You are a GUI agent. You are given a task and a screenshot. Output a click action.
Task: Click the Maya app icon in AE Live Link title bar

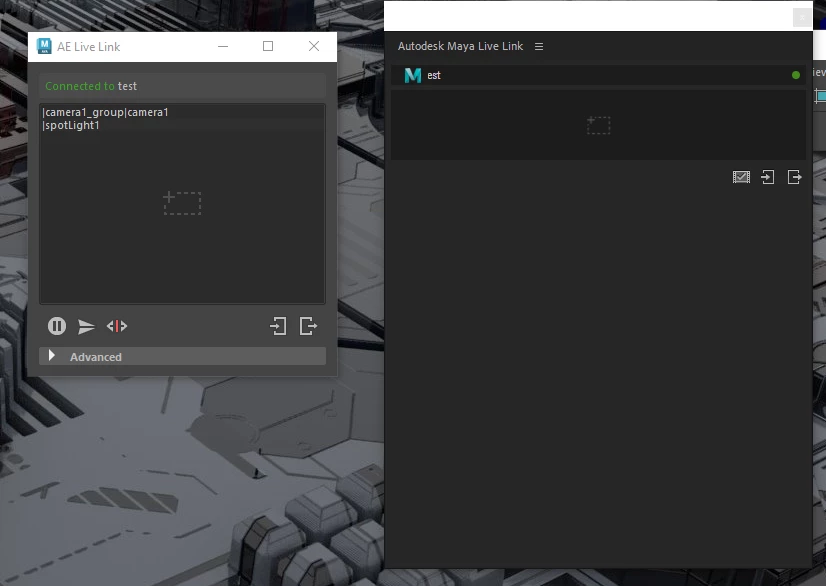tap(44, 46)
